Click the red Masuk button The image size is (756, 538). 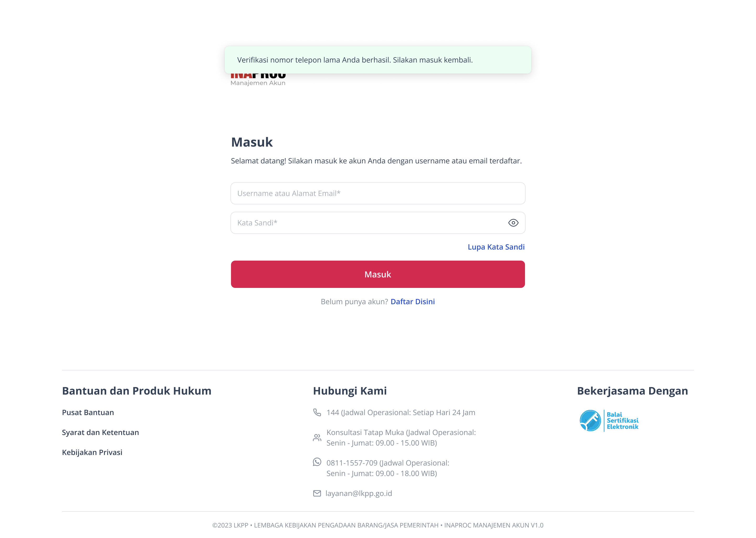[378, 274]
